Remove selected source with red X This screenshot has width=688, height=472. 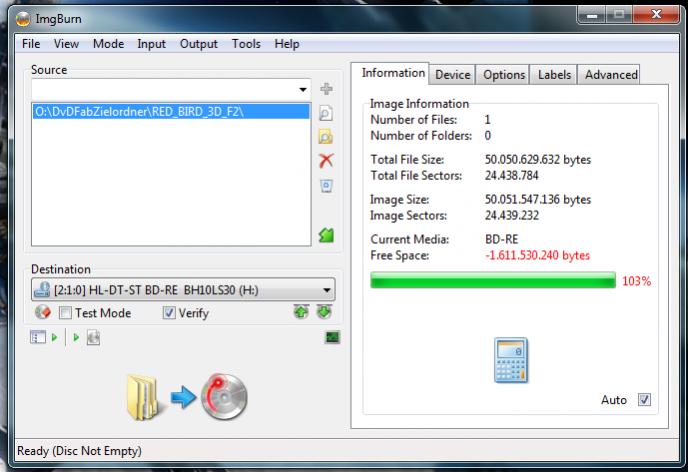tap(326, 161)
